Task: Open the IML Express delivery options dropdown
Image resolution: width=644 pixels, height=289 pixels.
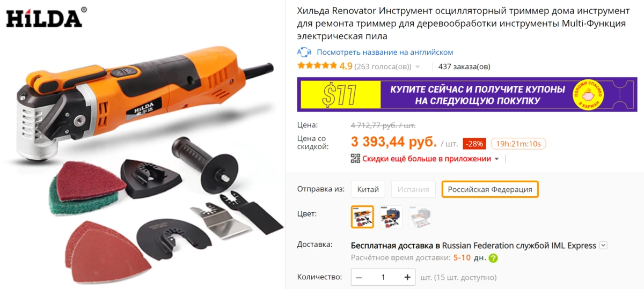Action: 603,245
